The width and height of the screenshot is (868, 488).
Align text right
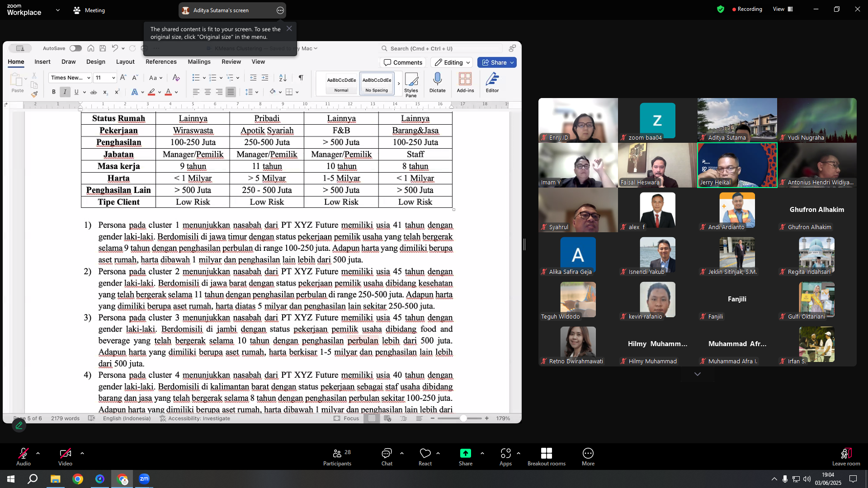click(x=219, y=92)
